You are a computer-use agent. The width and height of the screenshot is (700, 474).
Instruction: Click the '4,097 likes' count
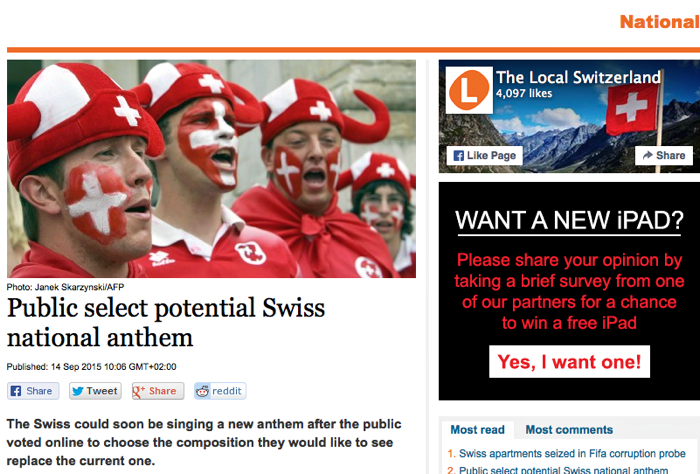(x=524, y=93)
